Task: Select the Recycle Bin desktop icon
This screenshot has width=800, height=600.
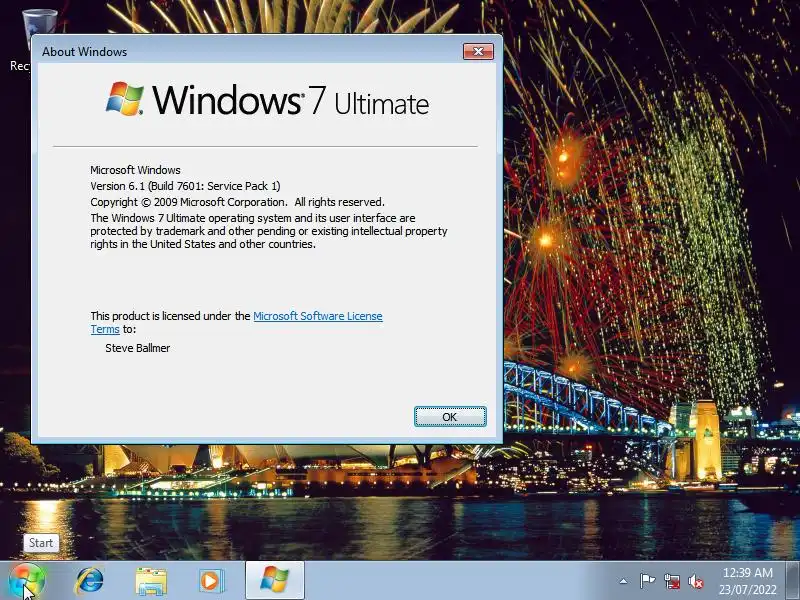Action: coord(32,41)
